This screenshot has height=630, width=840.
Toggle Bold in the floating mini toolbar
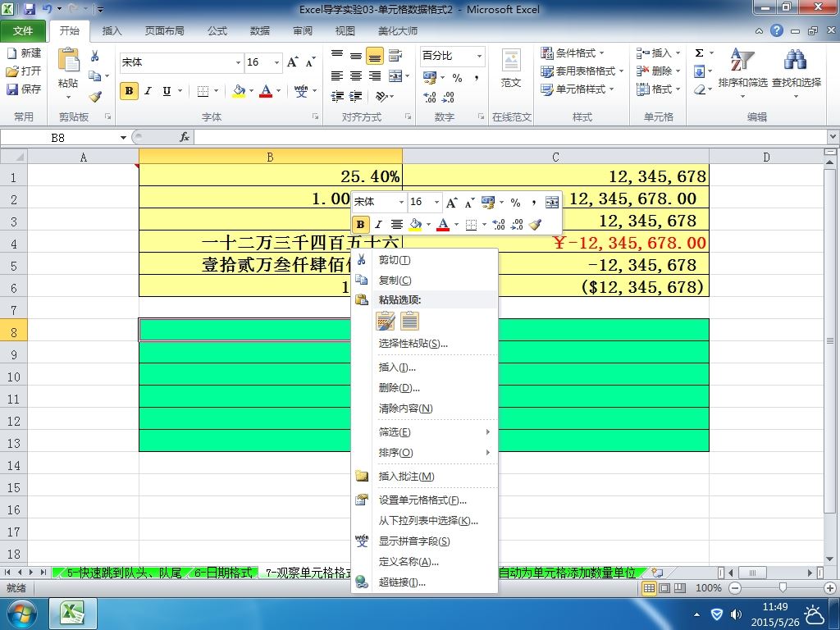[x=361, y=225]
